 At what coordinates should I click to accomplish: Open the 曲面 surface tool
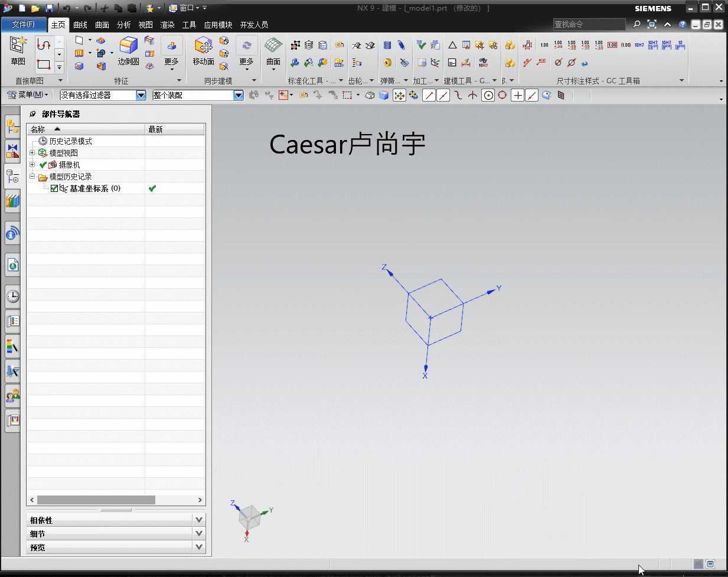pyautogui.click(x=273, y=53)
